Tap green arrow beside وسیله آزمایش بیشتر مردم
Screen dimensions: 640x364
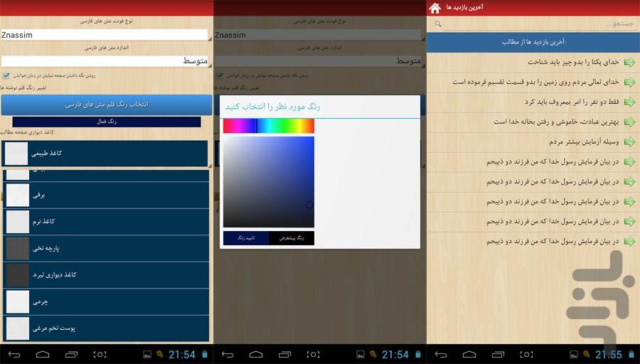tap(629, 141)
